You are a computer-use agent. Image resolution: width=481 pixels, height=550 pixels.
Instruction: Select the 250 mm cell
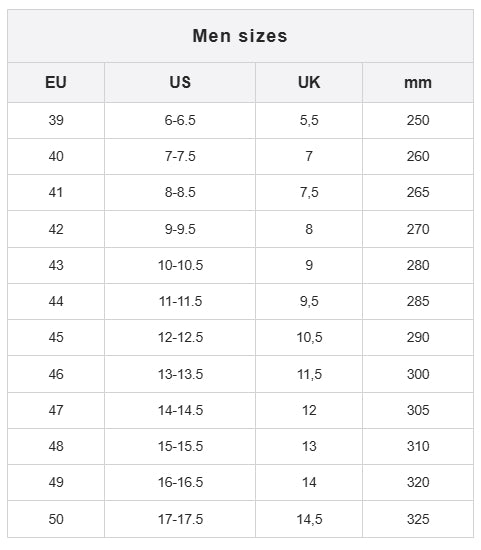418,120
